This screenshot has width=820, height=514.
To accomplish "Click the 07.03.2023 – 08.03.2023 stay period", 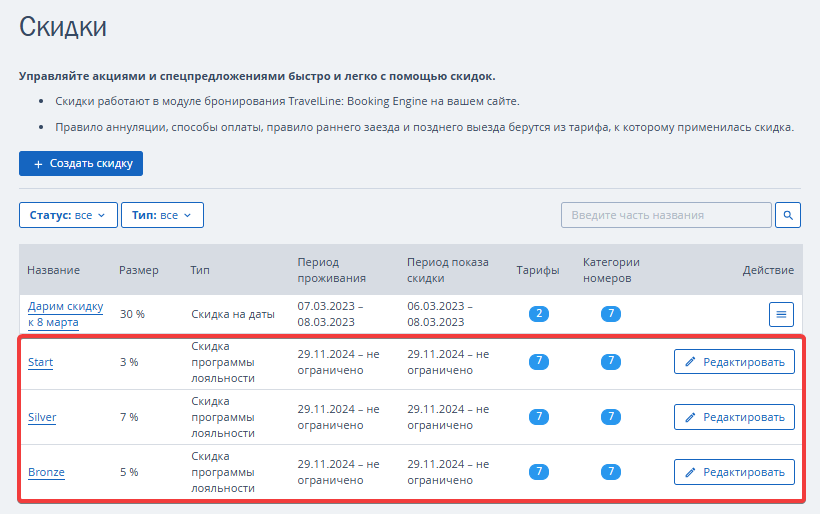I will click(330, 314).
